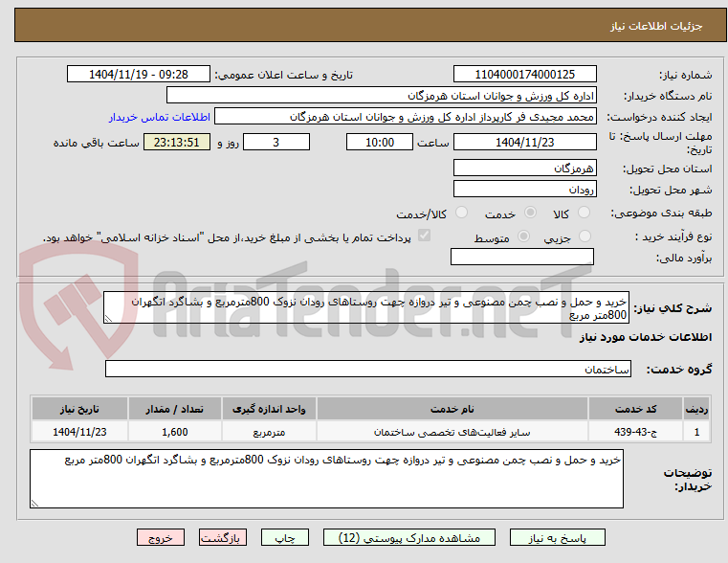This screenshot has height=563, width=728.
Task: Click the جزئیات اطلاعات نیاز header title
Action: pyautogui.click(x=656, y=26)
